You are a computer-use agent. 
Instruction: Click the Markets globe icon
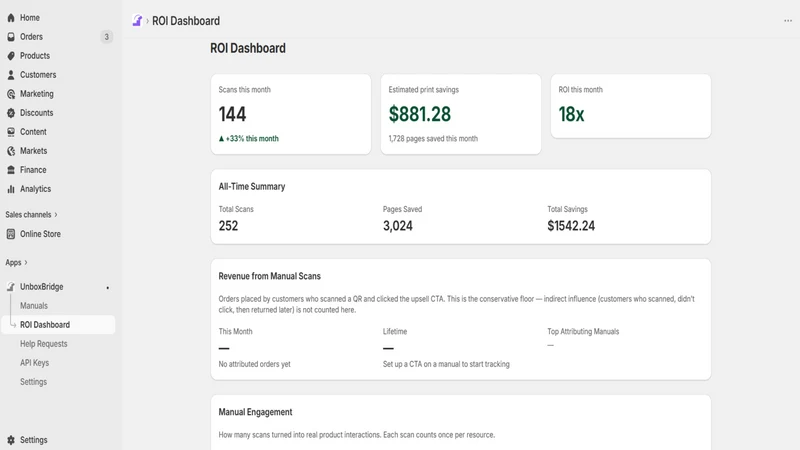coord(11,151)
